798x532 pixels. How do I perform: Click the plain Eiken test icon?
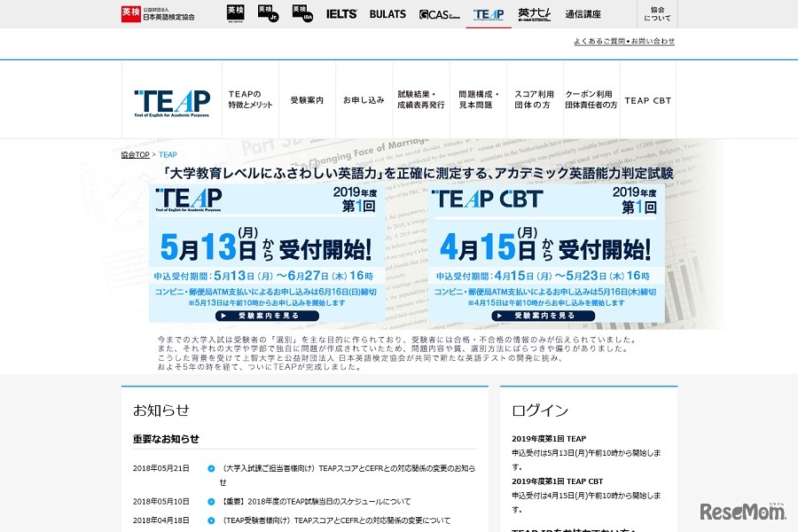236,14
